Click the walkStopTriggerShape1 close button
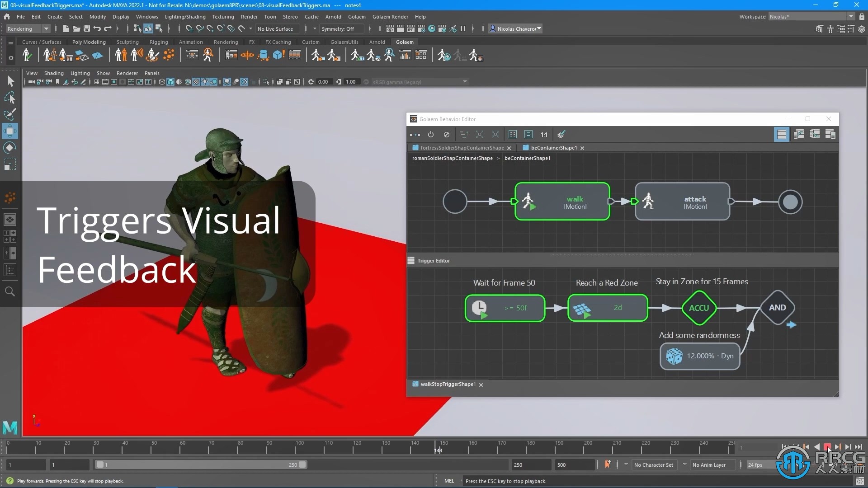The width and height of the screenshot is (868, 488). point(481,384)
